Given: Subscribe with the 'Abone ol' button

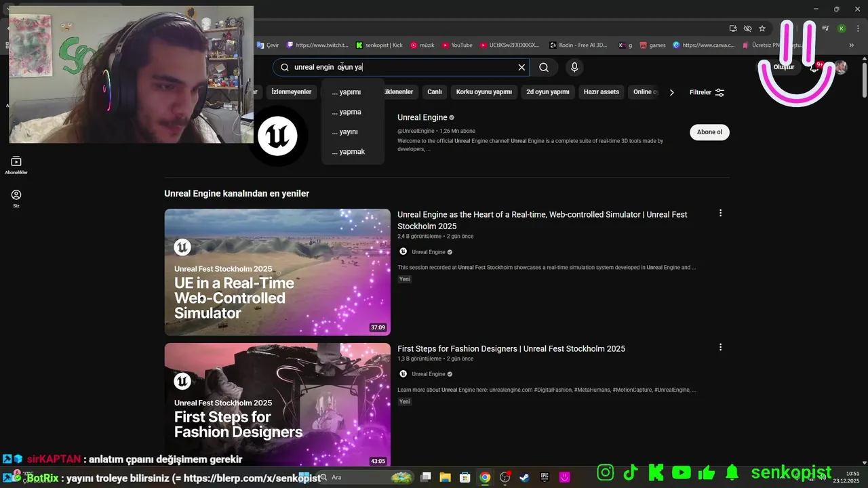Looking at the screenshot, I should pos(709,132).
